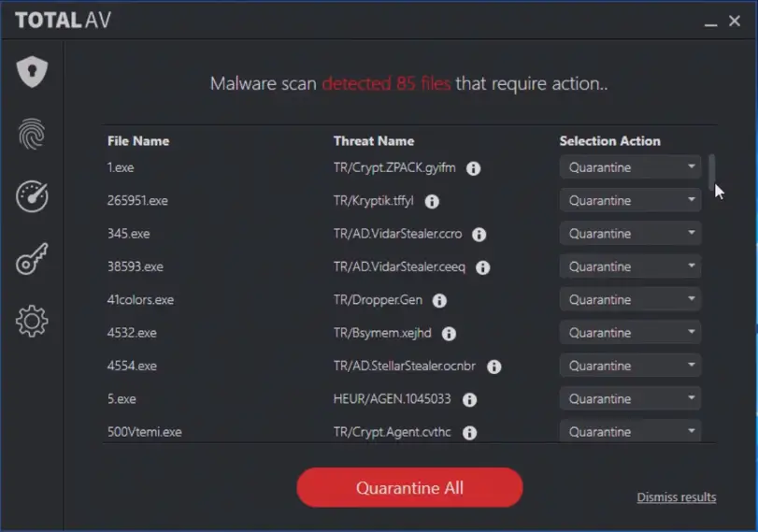
Task: Show info for TR/Dropper.Gen threat
Action: point(439,300)
